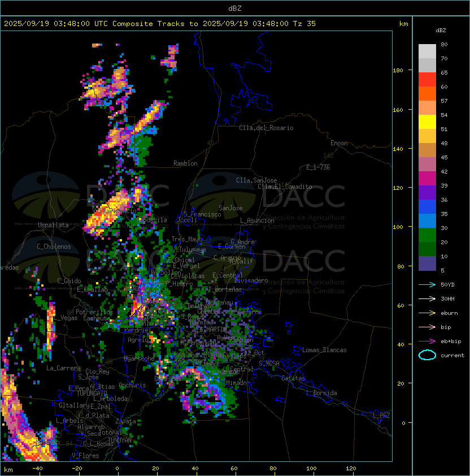Viewport: 470px width, 476px height.
Task: Pick the slate swatch between 10 and 5
Action: [427, 263]
